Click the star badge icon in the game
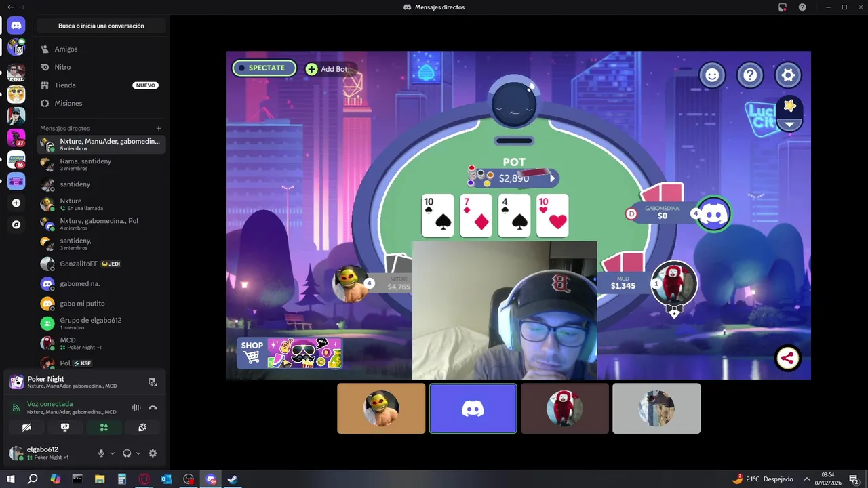This screenshot has width=868, height=488. tap(789, 106)
